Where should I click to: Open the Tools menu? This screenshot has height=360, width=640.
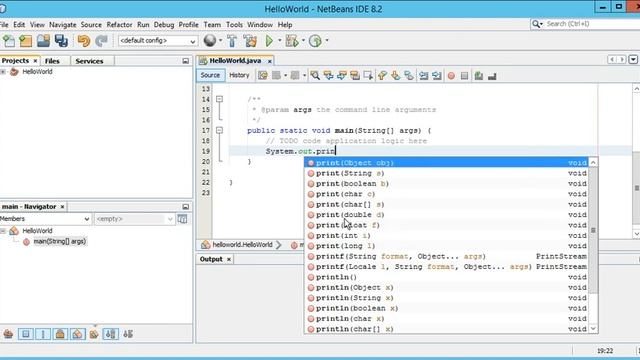coord(234,24)
